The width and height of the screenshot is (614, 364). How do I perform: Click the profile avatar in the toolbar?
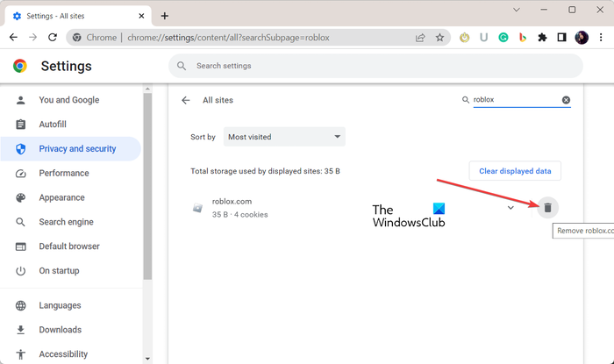coord(582,38)
